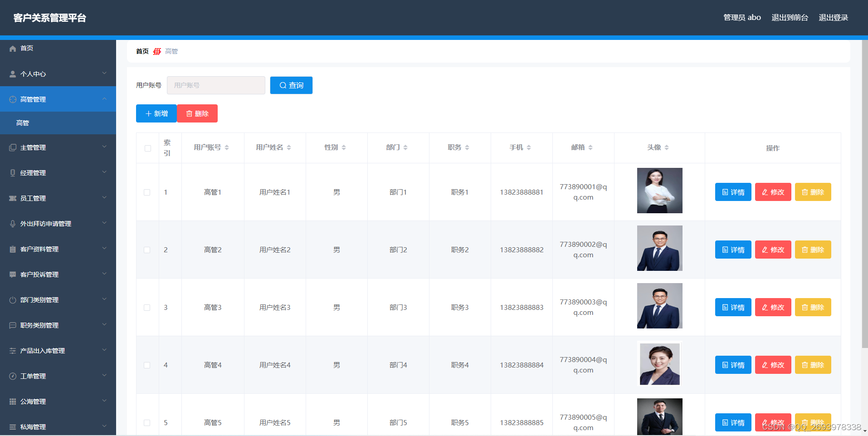Click the 管理员 abo account label
Image resolution: width=868 pixels, height=436 pixels.
coord(742,18)
